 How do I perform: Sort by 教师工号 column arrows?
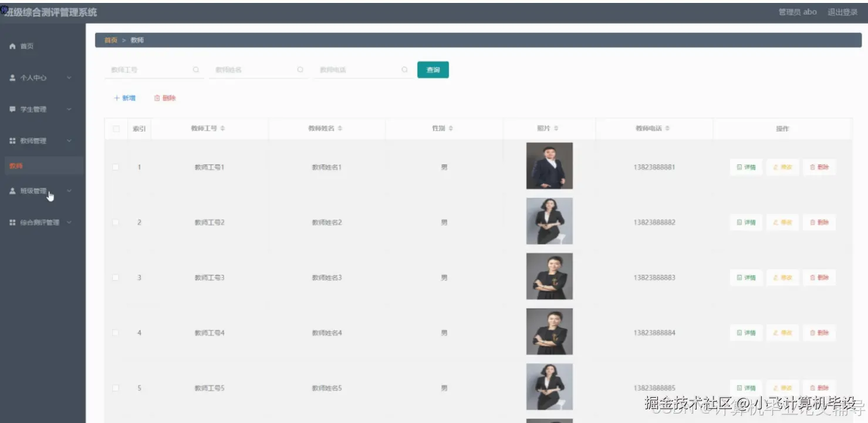coord(222,129)
